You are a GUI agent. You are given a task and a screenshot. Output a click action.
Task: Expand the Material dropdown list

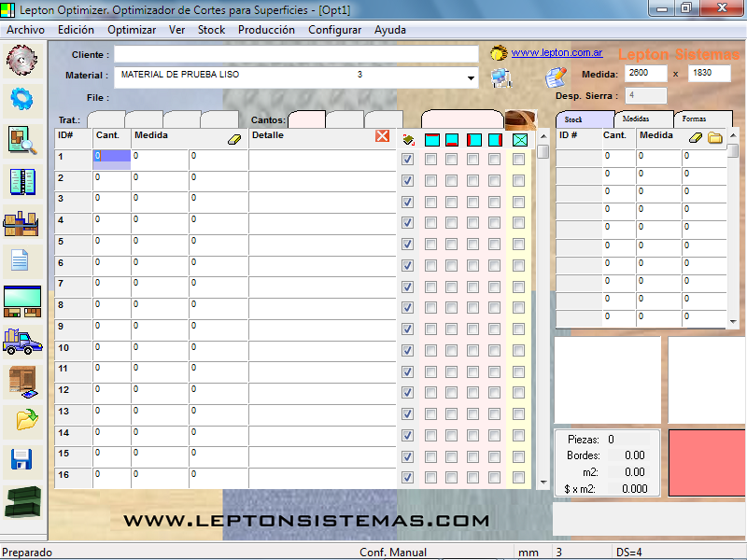pos(471,77)
